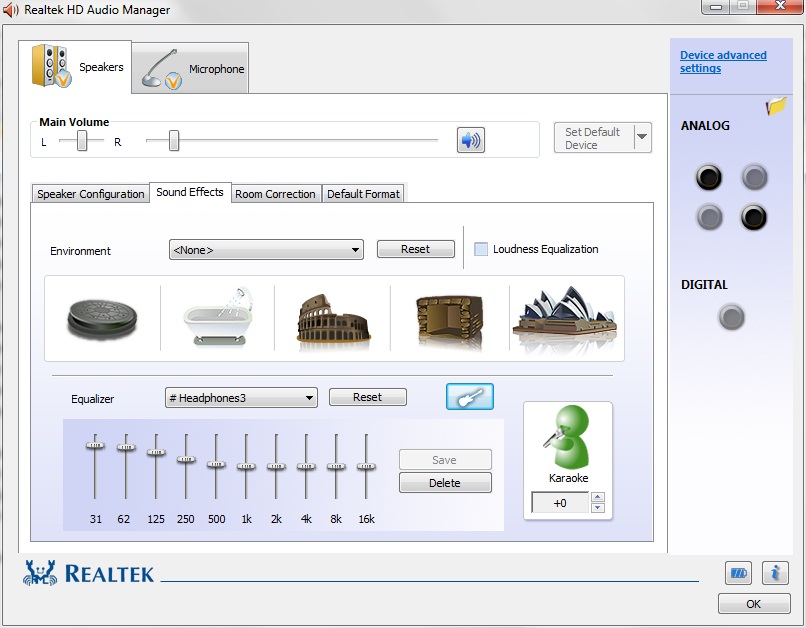This screenshot has height=628, width=806.
Task: Click the battery power management icon
Action: pyautogui.click(x=738, y=573)
